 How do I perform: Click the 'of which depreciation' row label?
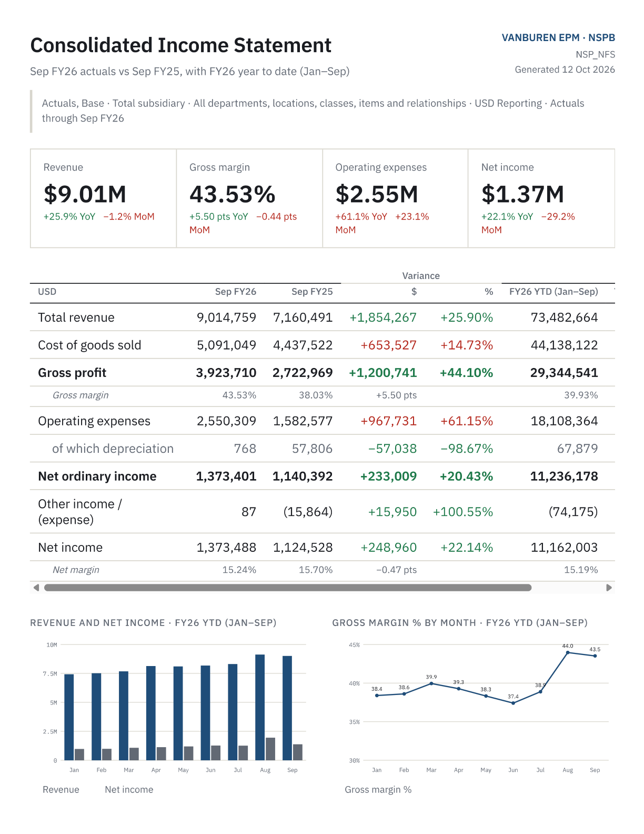pos(113,449)
